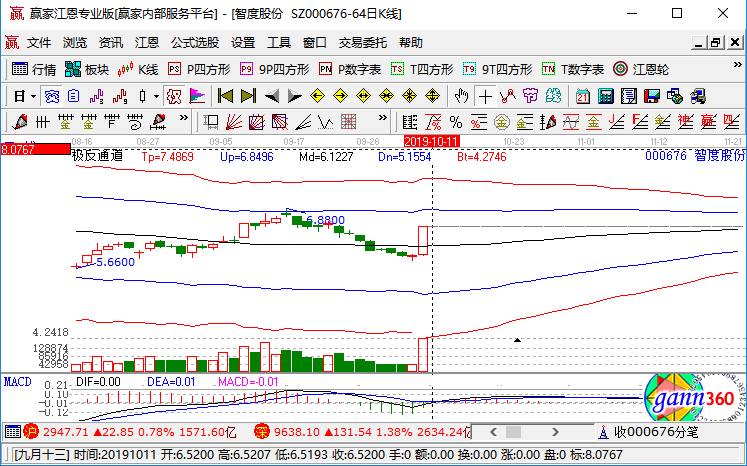
Task: Open the calculator icon
Action: click(x=605, y=96)
